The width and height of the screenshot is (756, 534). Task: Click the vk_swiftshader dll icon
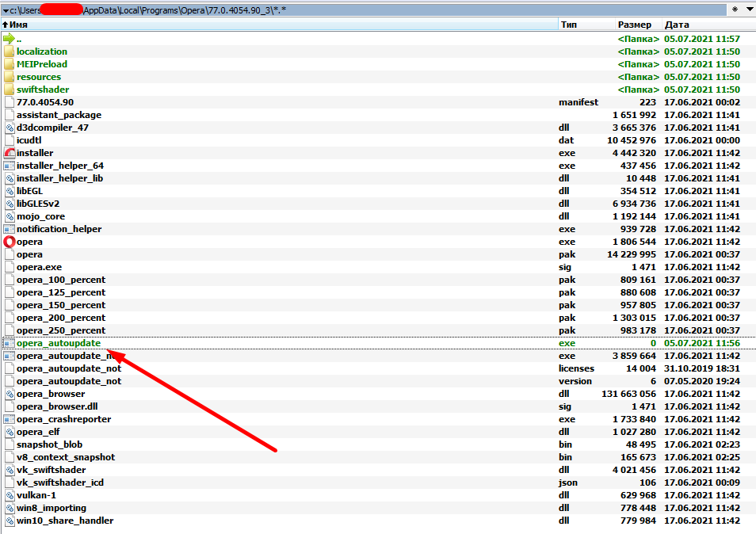[10, 470]
